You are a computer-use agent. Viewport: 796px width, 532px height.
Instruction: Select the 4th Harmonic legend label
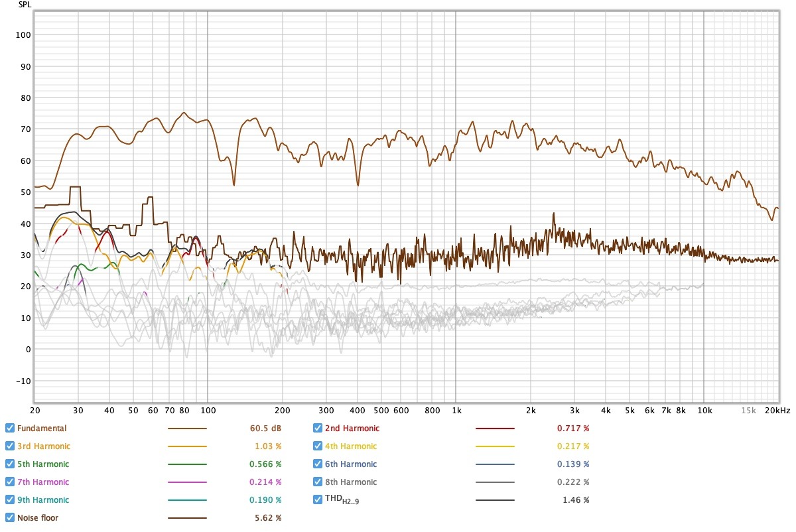point(351,446)
